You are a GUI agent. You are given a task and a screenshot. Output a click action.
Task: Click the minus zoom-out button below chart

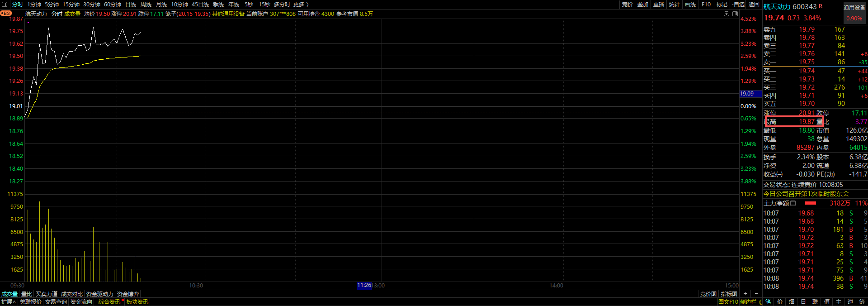tap(756, 294)
